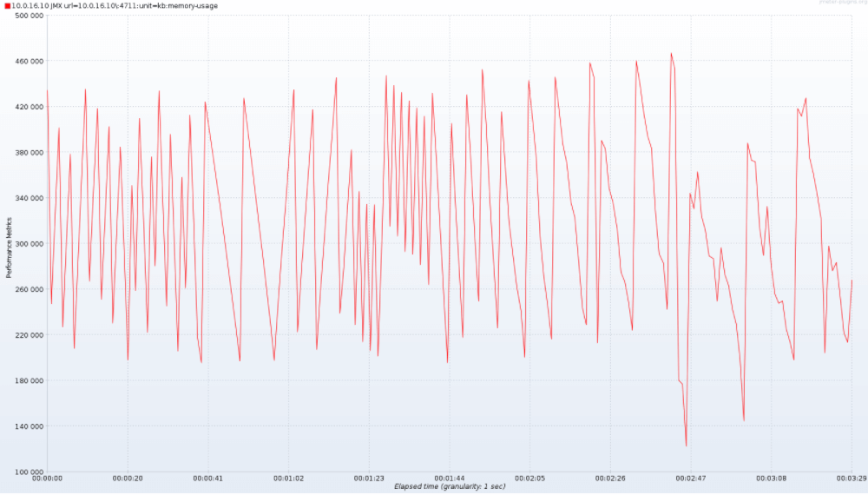Click the 00:03:29 time axis label
This screenshot has width=868, height=495.
tap(852, 478)
